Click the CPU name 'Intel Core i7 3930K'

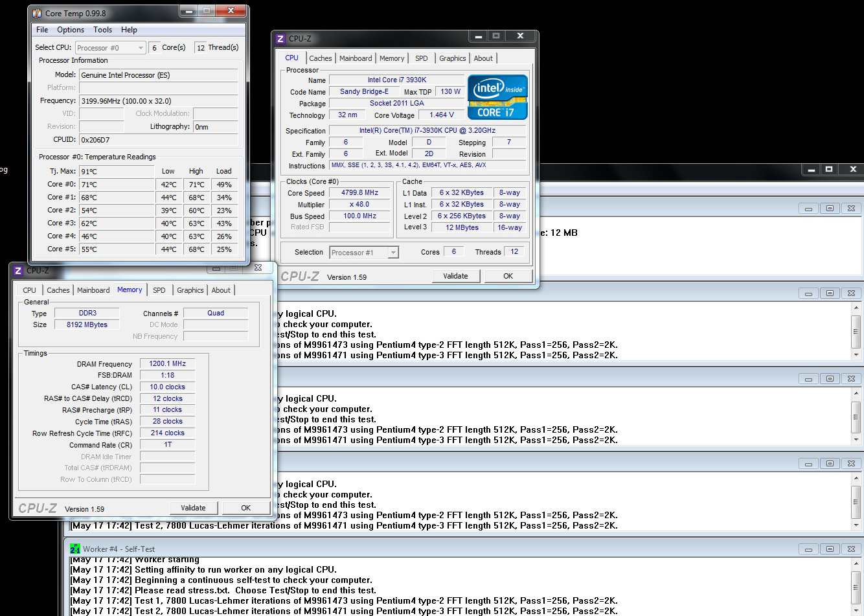pyautogui.click(x=397, y=80)
